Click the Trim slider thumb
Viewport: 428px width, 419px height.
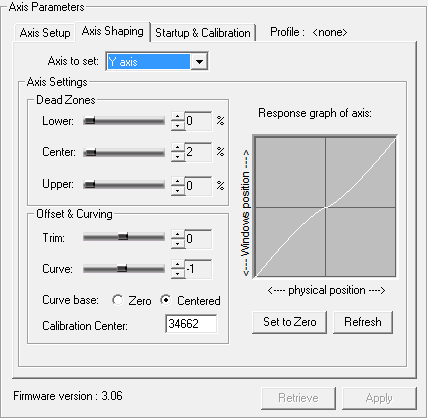coord(123,237)
